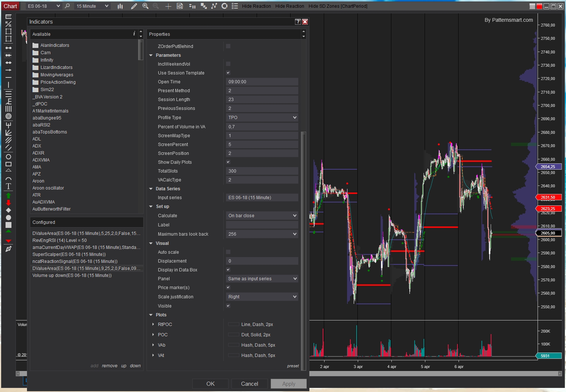This screenshot has width=566, height=392.
Task: Expand the RtPOC plot settings
Action: coord(153,325)
